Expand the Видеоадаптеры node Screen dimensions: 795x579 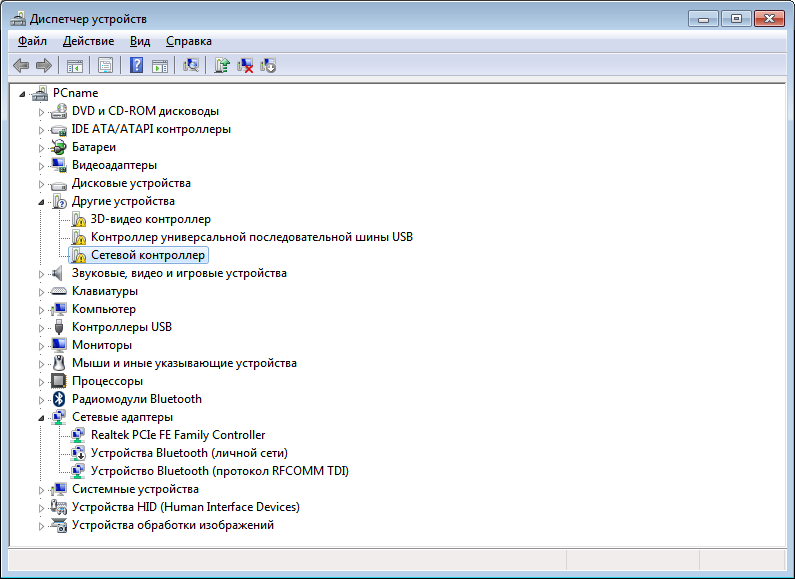click(x=42, y=166)
